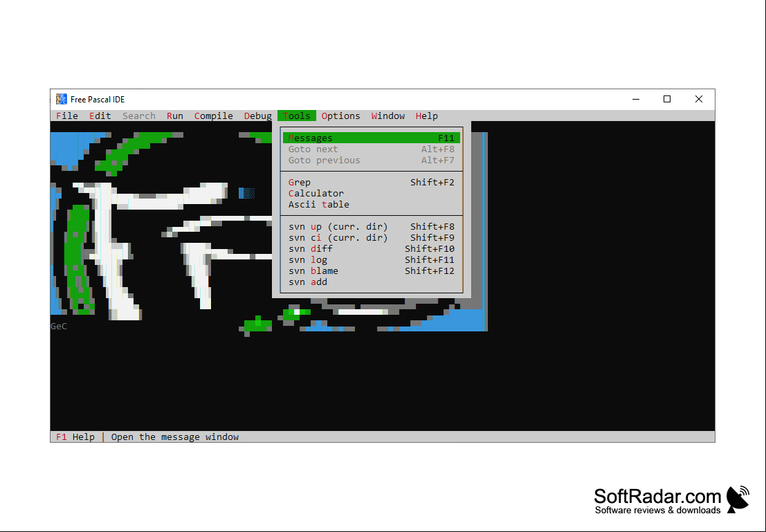Open the Ascii table
The image size is (766, 532).
tap(372, 205)
